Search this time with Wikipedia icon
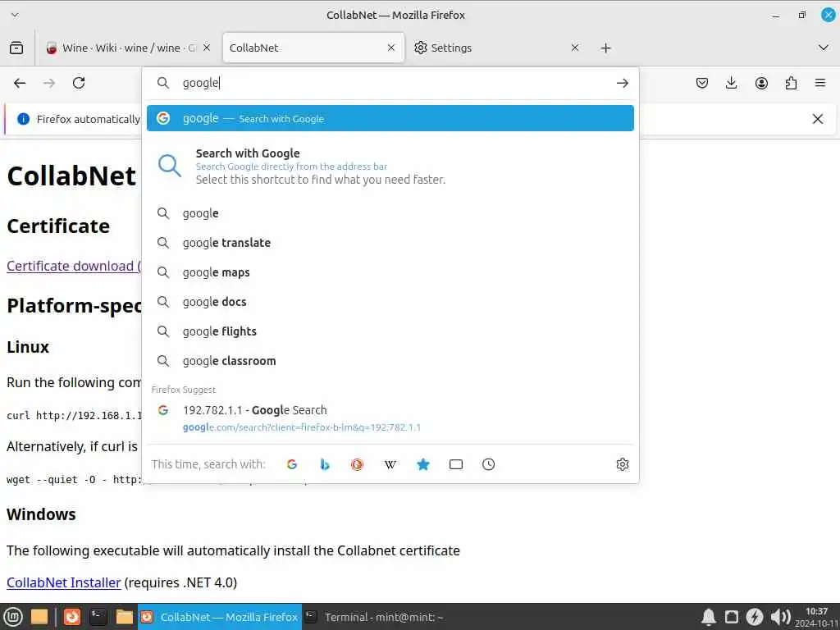The height and width of the screenshot is (630, 840). tap(390, 464)
